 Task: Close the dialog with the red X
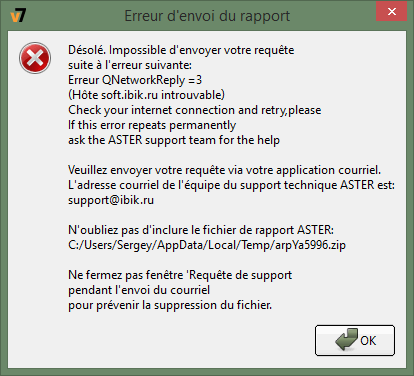tap(392, 12)
